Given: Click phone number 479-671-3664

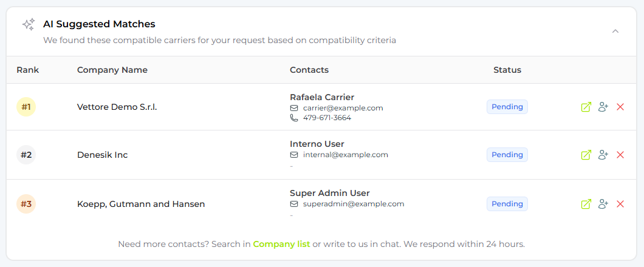Looking at the screenshot, I should (327, 118).
